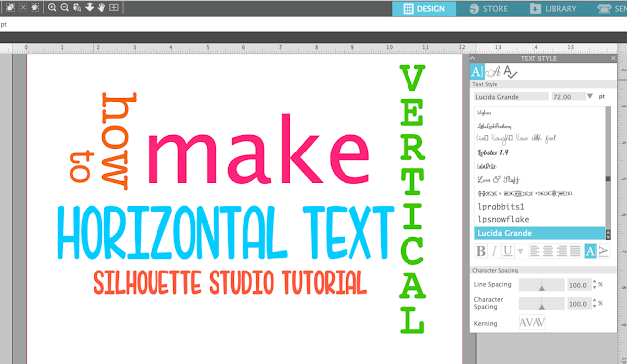Switch to the LIBRARY tab

[553, 9]
